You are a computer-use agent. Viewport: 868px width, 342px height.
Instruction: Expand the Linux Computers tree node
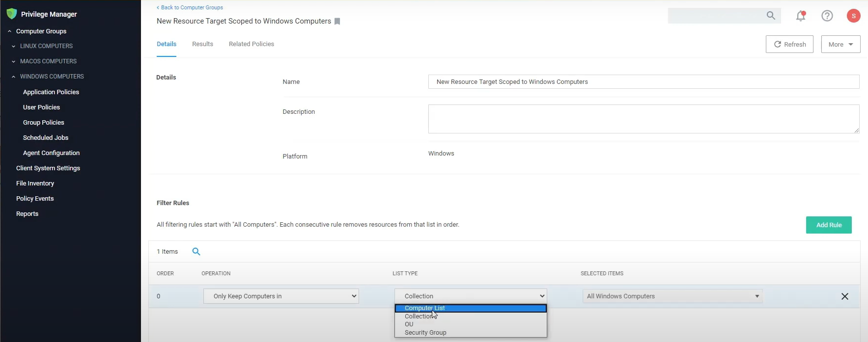tap(14, 46)
